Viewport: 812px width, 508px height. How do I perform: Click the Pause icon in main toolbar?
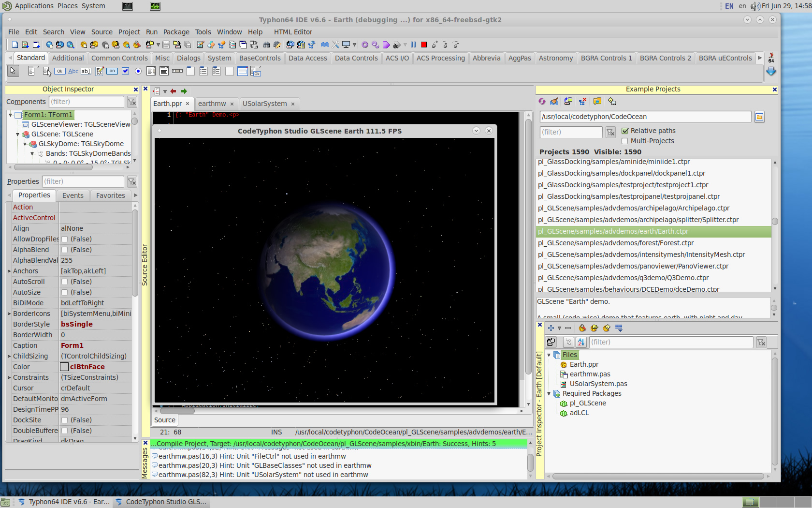(x=413, y=45)
